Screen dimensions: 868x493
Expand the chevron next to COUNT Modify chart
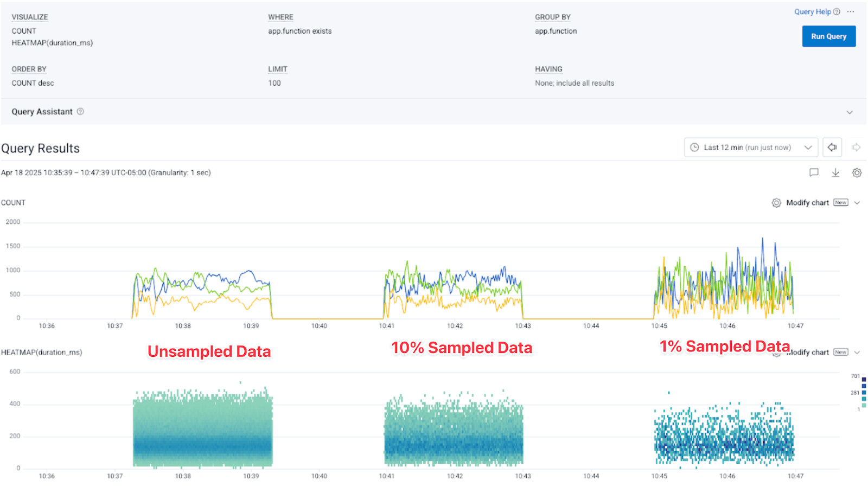(857, 203)
